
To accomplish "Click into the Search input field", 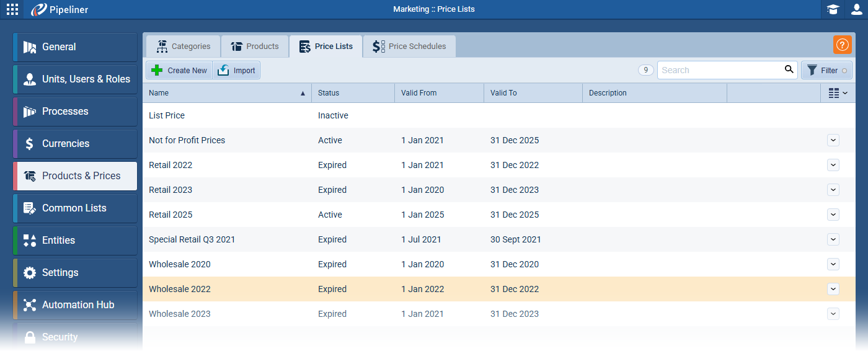I will [x=719, y=70].
